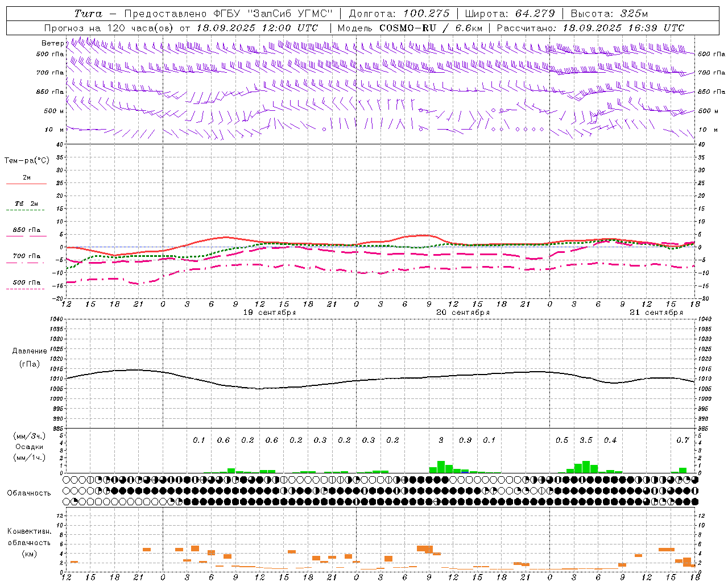
Task: Click the 700 гПа legend in the temperature panel
Action: tap(27, 256)
